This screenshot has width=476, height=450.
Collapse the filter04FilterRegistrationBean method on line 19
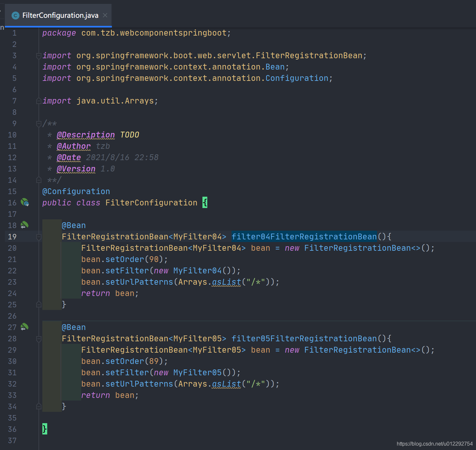click(39, 237)
